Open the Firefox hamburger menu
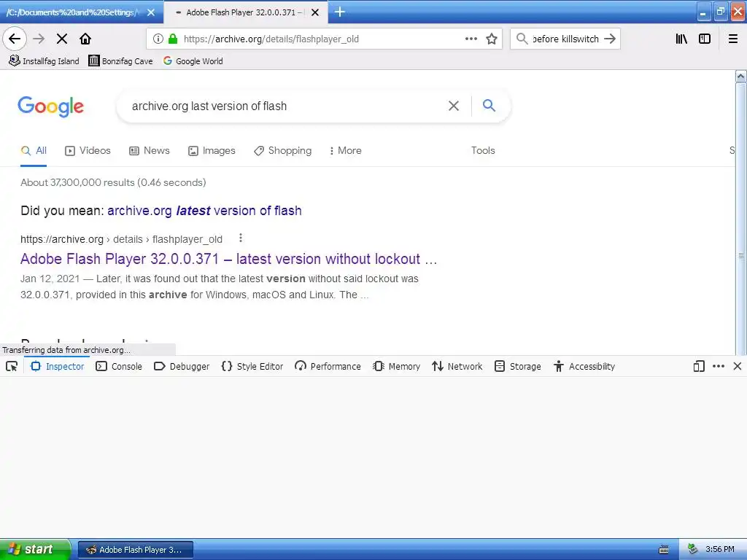 (x=733, y=39)
